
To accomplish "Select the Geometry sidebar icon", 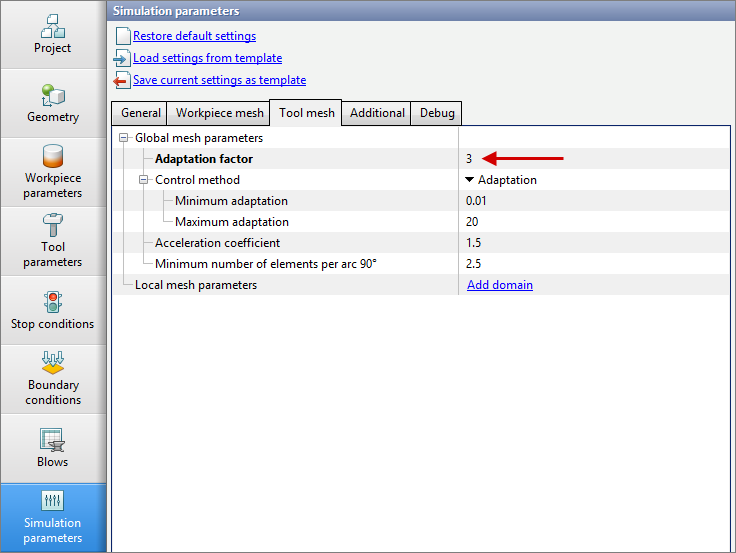I will [53, 95].
